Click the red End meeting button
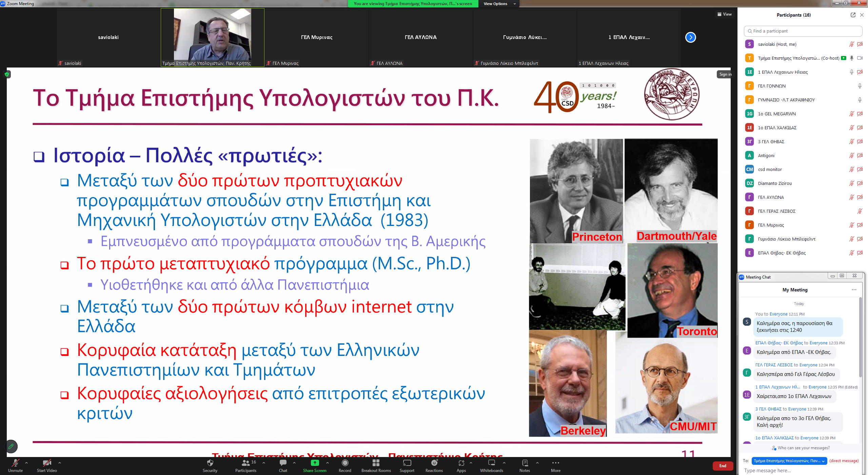This screenshot has width=868, height=475. point(723,466)
